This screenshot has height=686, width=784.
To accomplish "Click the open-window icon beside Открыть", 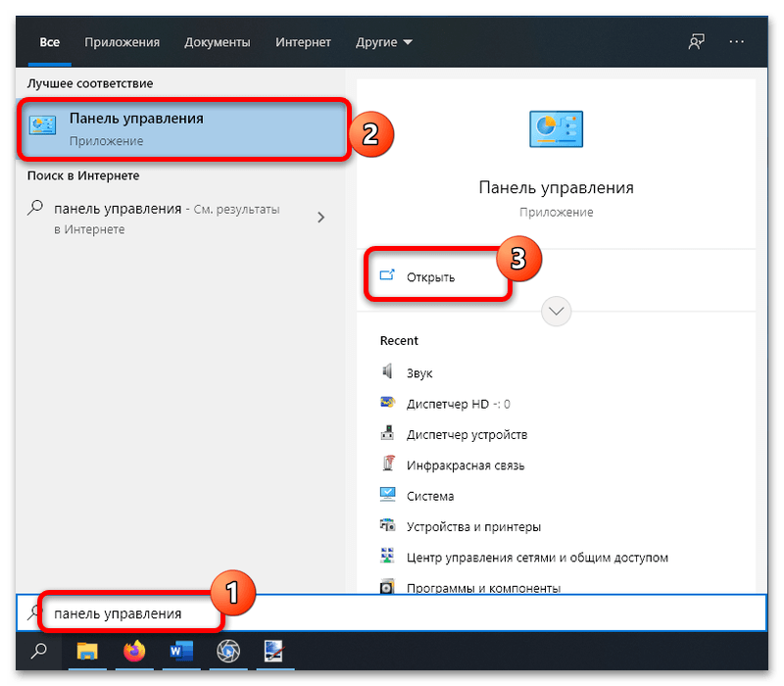I will pyautogui.click(x=387, y=275).
